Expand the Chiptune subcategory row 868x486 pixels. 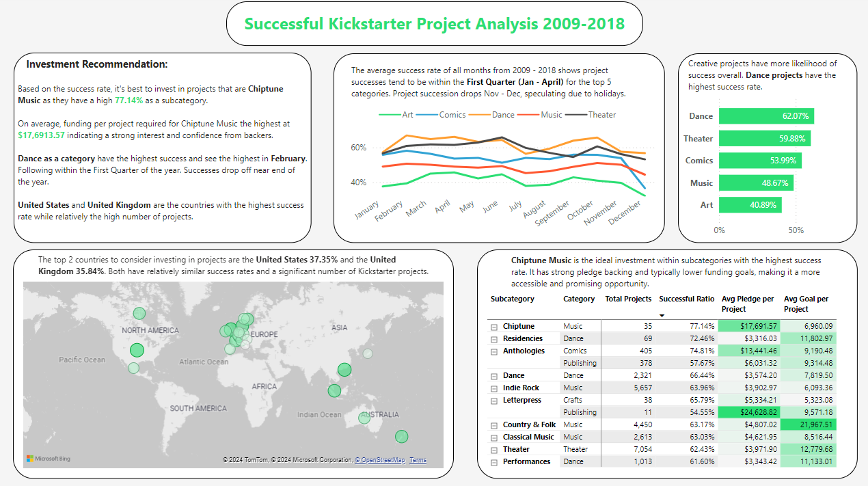pyautogui.click(x=493, y=327)
